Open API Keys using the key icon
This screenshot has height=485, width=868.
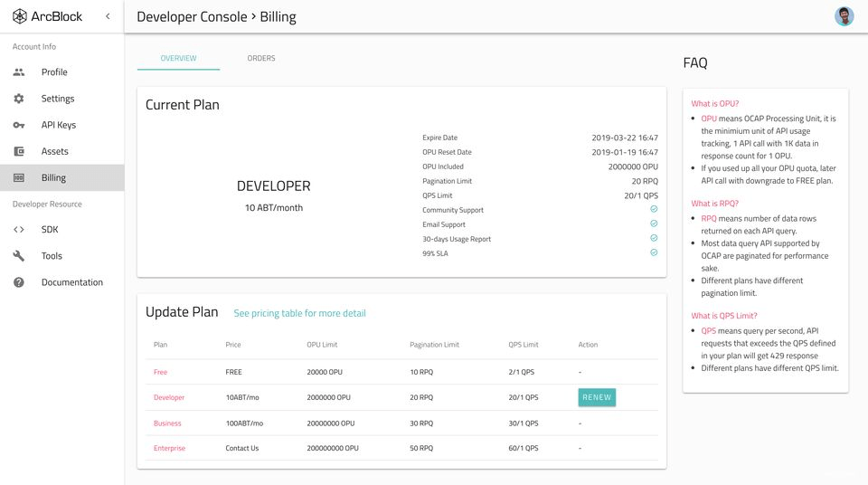pyautogui.click(x=19, y=125)
